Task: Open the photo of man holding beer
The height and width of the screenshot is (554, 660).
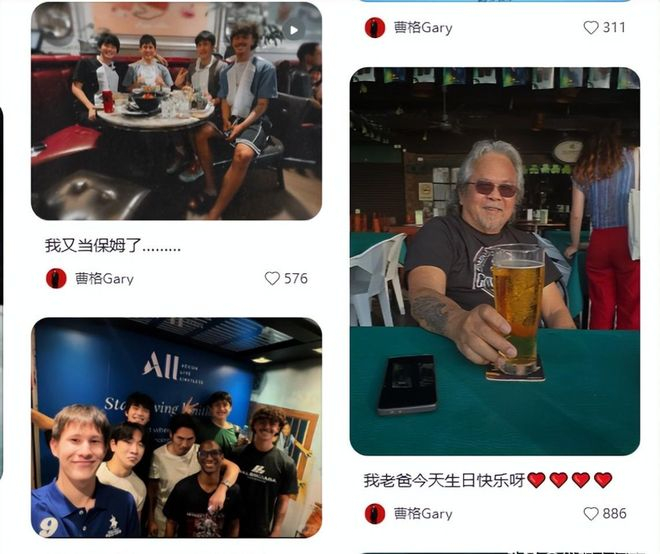Action: pyautogui.click(x=495, y=261)
